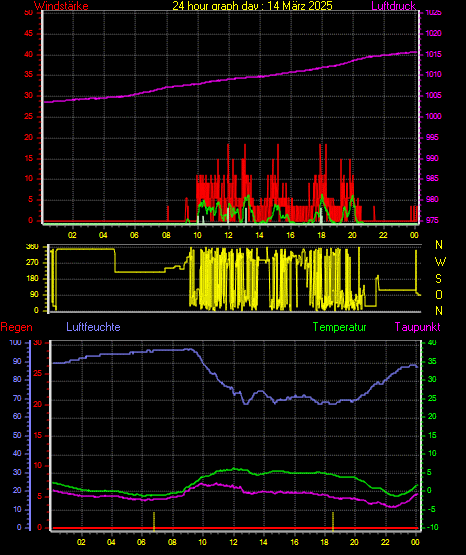Click the O compass letter beside the direction chart

[439, 294]
